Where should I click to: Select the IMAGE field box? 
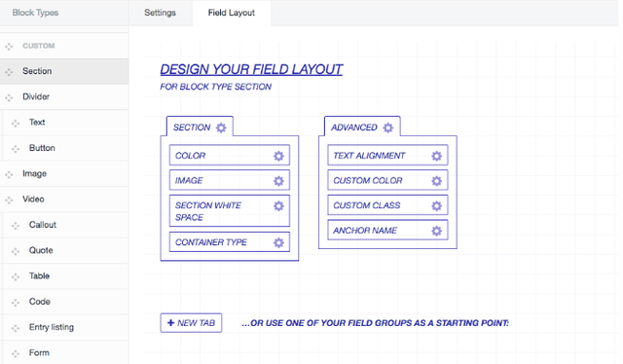pos(230,180)
